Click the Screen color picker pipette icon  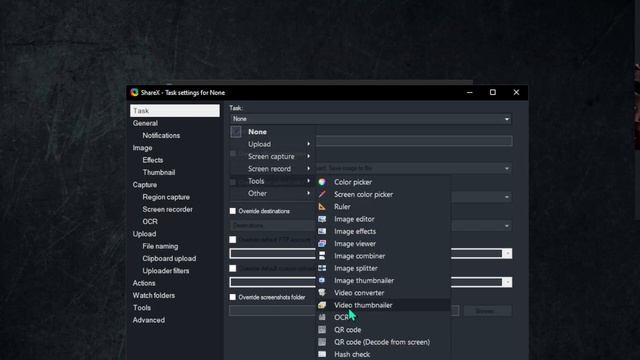pyautogui.click(x=322, y=194)
